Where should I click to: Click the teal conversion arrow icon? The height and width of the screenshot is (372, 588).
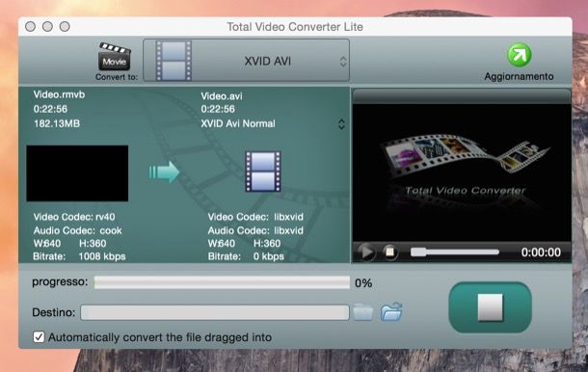164,173
